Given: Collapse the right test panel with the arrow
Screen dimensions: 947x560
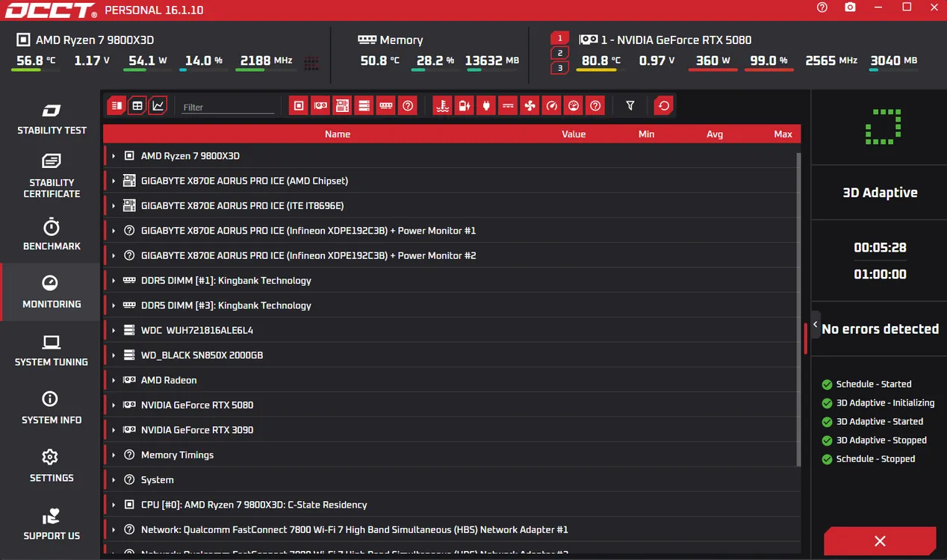Looking at the screenshot, I should pyautogui.click(x=816, y=324).
